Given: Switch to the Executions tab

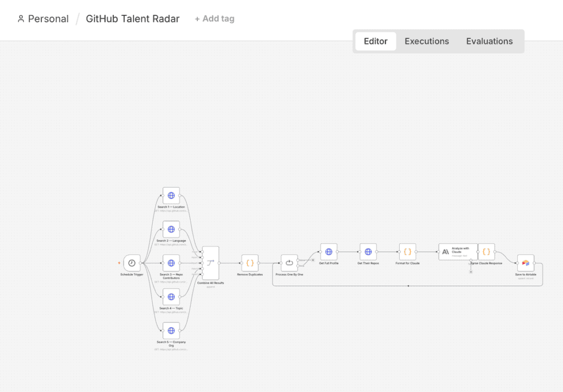Looking at the screenshot, I should 427,41.
